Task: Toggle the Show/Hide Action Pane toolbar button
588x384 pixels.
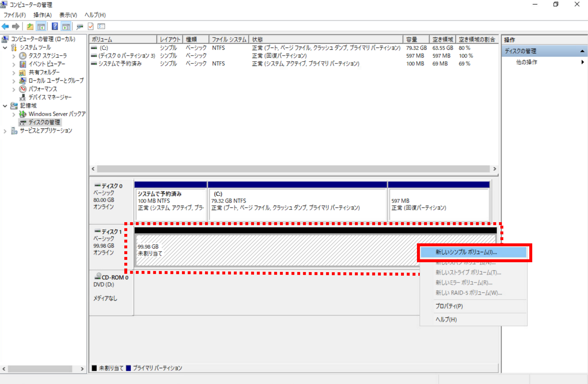Action: [x=66, y=26]
